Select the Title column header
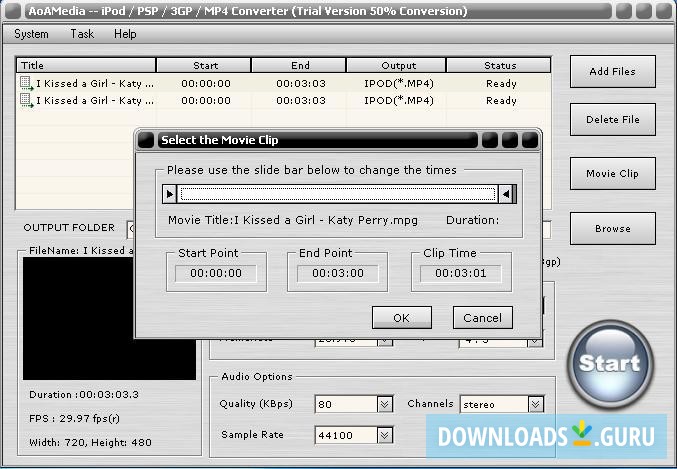This screenshot has height=469, width=677. coord(86,65)
